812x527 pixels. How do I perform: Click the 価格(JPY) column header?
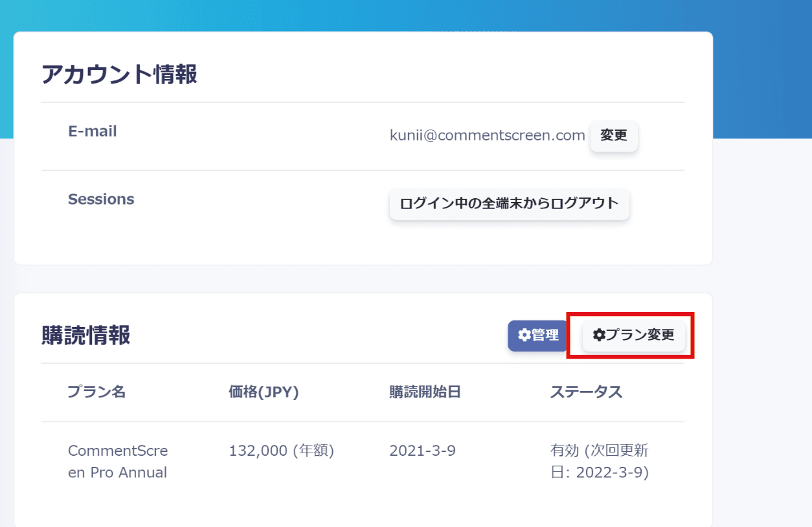[x=264, y=392]
